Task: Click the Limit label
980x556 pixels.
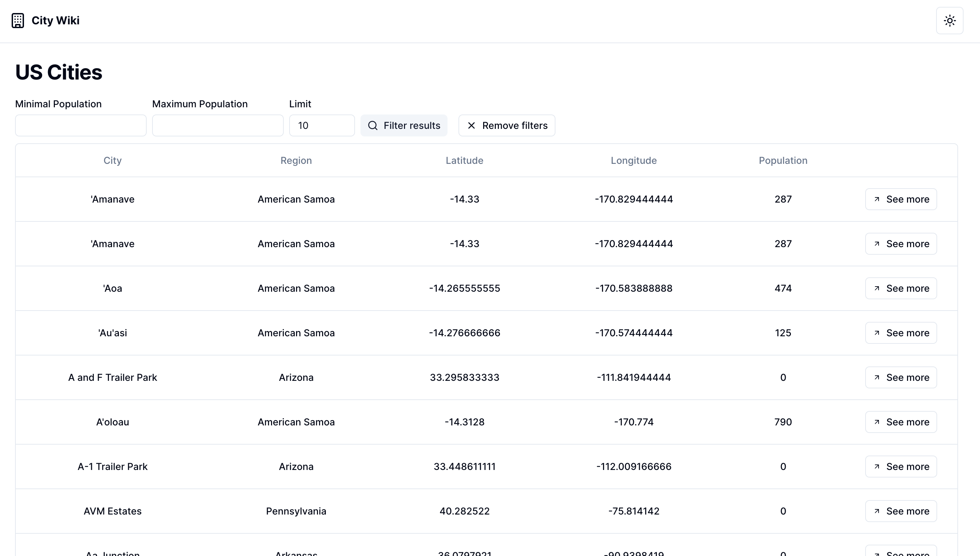Action: click(x=300, y=104)
